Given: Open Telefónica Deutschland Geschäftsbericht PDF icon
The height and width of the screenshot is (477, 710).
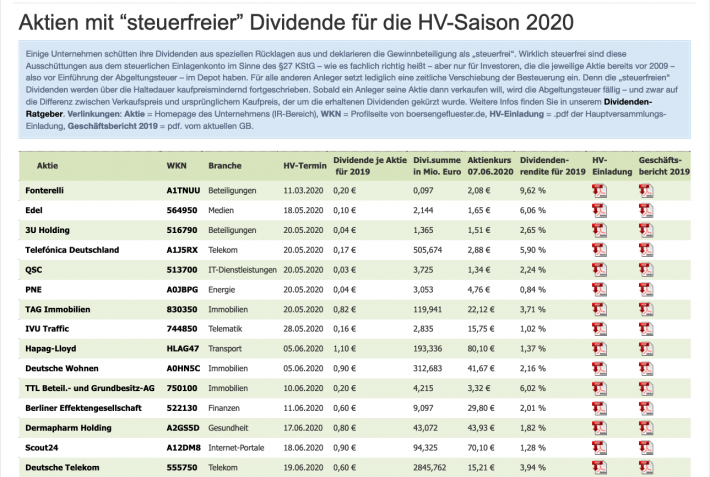Looking at the screenshot, I should [x=646, y=250].
